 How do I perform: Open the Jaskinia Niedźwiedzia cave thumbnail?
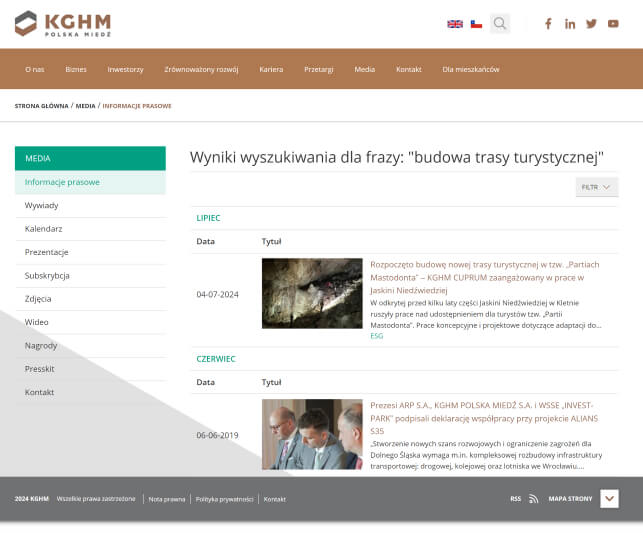coord(312,293)
